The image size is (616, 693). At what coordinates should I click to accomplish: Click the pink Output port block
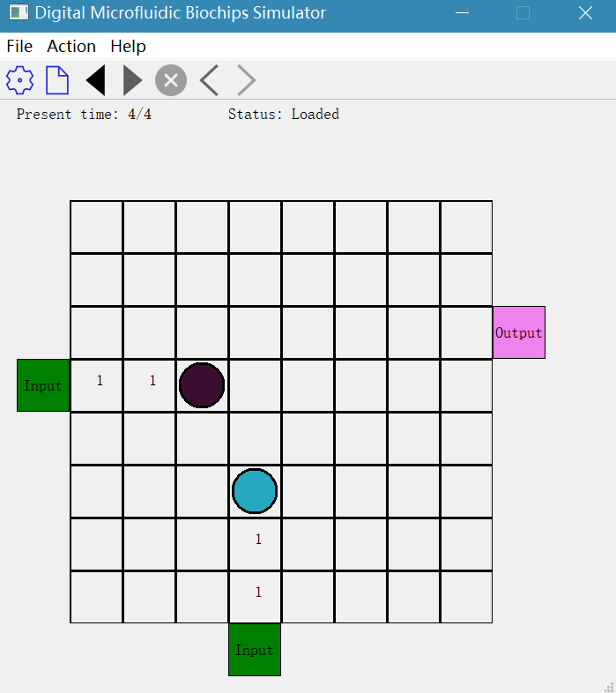(x=519, y=332)
